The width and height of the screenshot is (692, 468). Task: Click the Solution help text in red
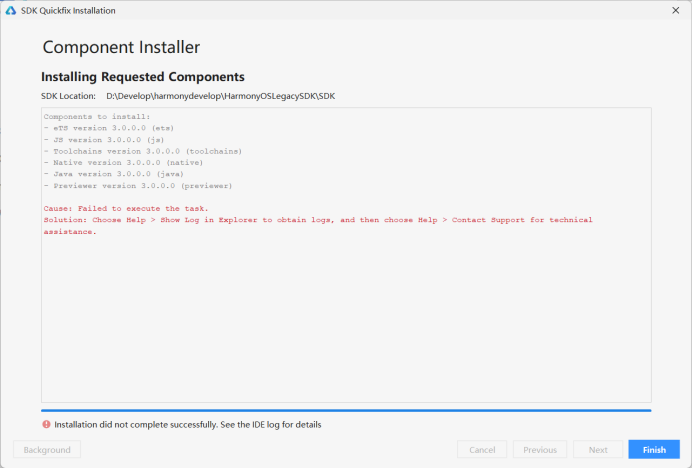pyautogui.click(x=318, y=220)
